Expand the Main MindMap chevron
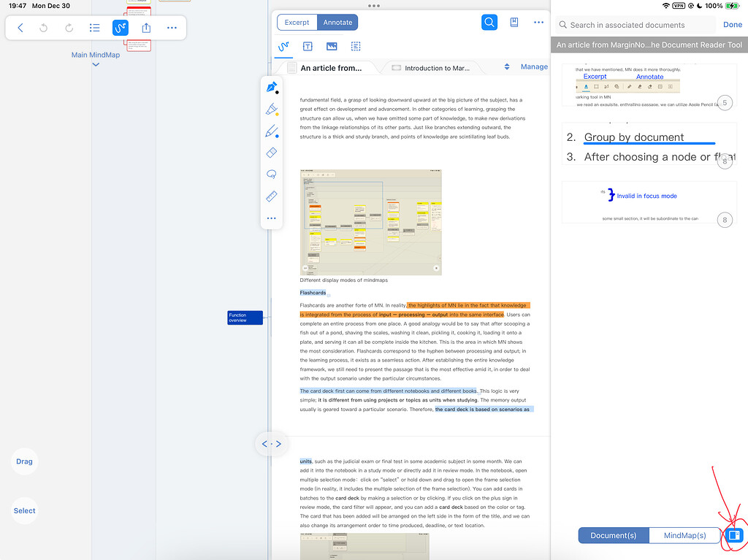The height and width of the screenshot is (560, 748). (96, 65)
